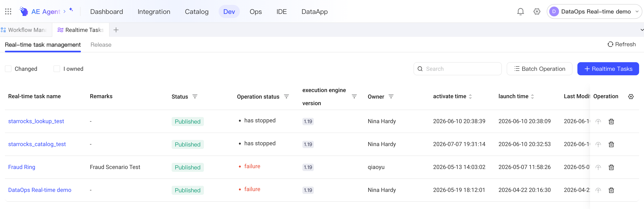Open the Fraud Ring task link
This screenshot has height=214, width=644.
[21, 167]
